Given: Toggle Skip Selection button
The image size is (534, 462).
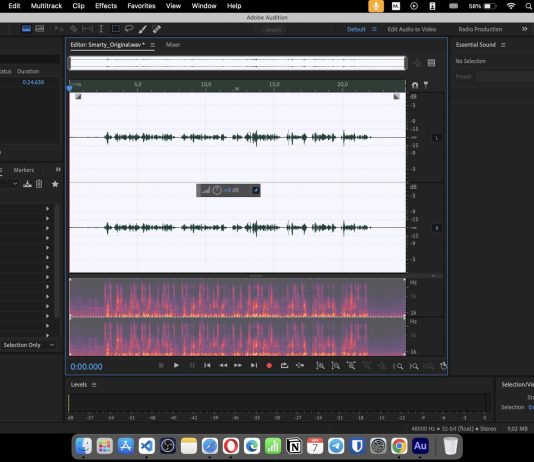Looking at the screenshot, I should tap(300, 365).
